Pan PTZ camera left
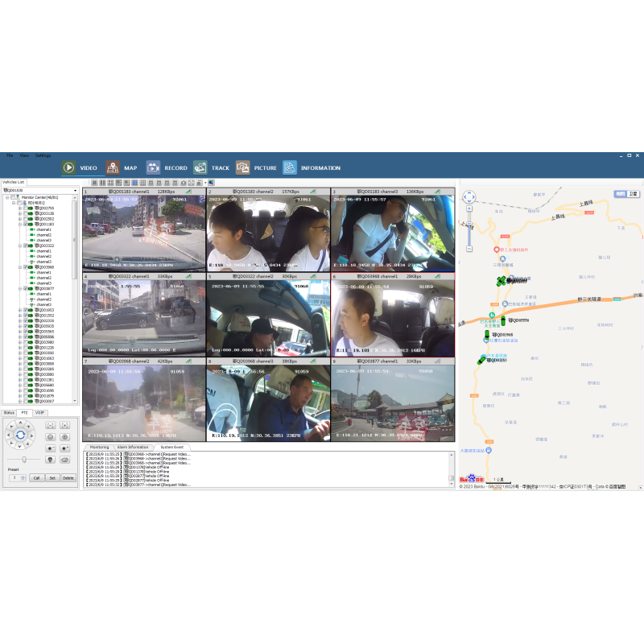Image resolution: width=644 pixels, height=644 pixels. [x=9, y=435]
